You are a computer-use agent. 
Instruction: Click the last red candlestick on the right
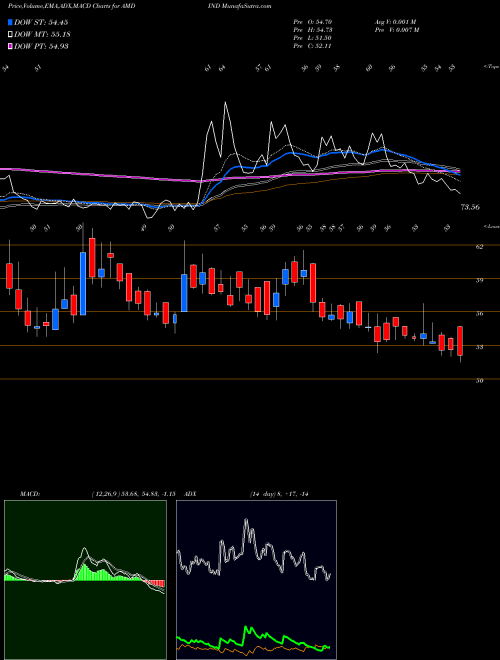tap(460, 341)
